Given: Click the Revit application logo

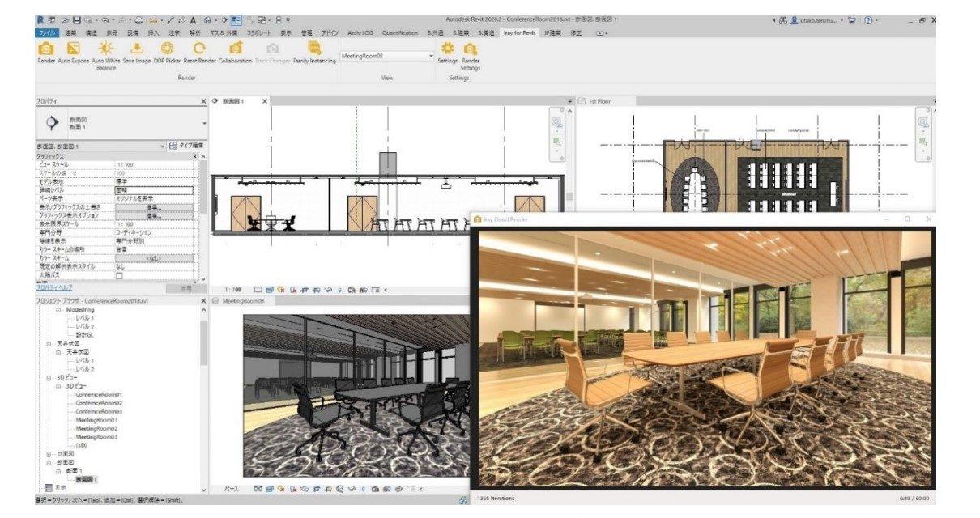Looking at the screenshot, I should 40,19.
